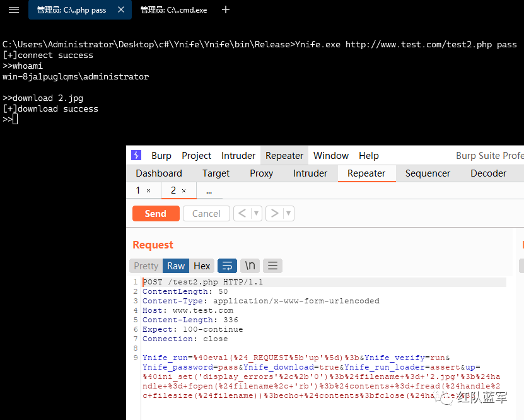Expand the forward history dropdown arrow
The image size is (524, 420).
[x=288, y=213]
